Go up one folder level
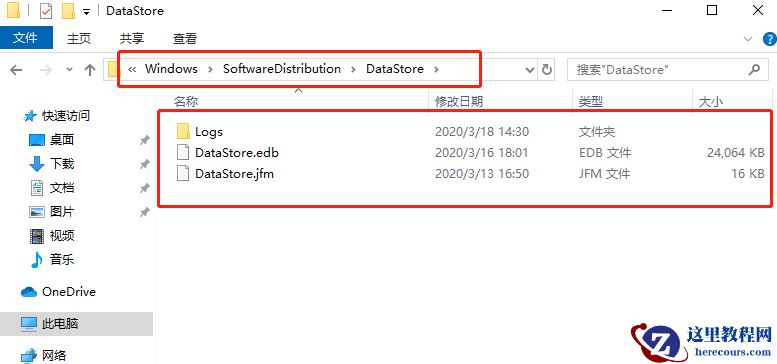Viewport: 777px width, 364px height. click(90, 70)
